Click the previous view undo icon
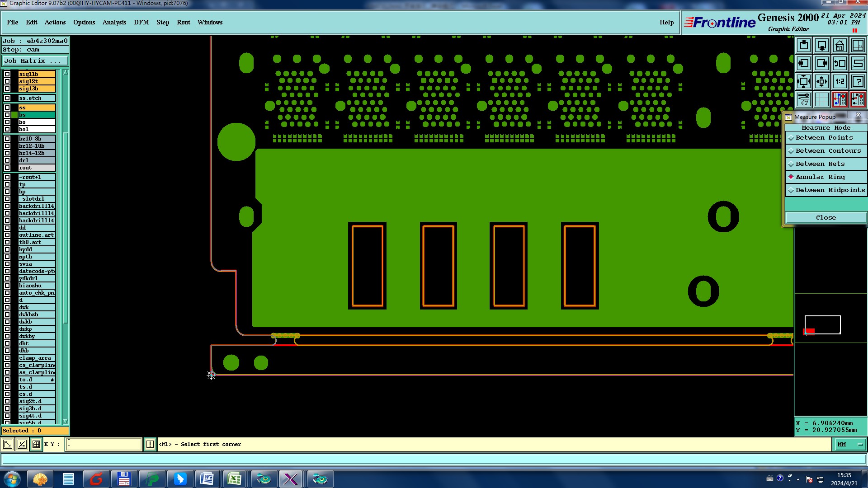This screenshot has height=488, width=868. click(x=840, y=64)
